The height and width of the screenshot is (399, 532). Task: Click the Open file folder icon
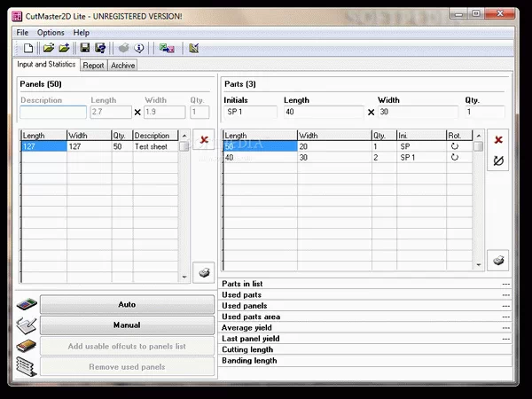tap(49, 48)
